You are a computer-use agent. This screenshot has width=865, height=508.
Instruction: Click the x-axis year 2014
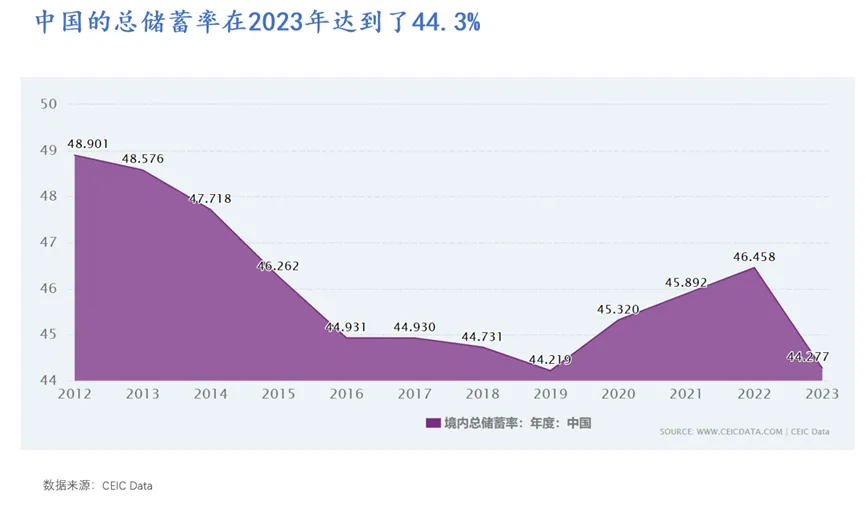210,394
